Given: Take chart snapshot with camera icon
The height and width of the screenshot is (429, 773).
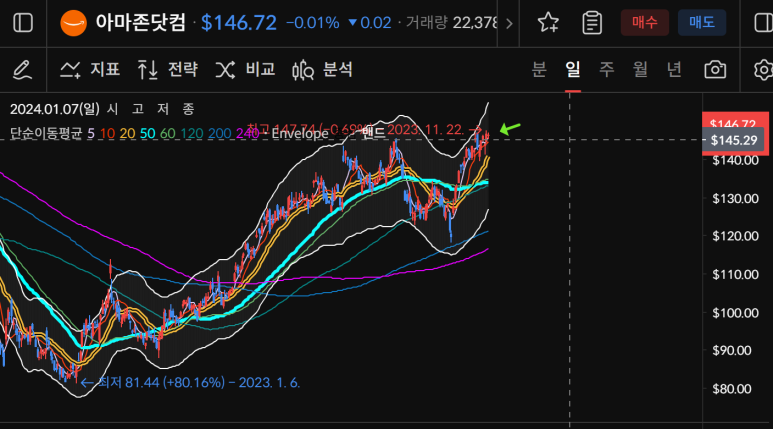Looking at the screenshot, I should coord(715,70).
